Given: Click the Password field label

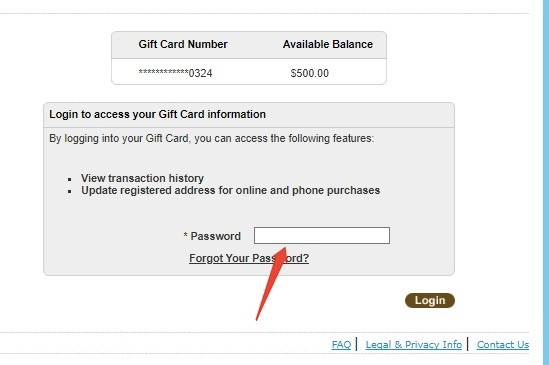Looking at the screenshot, I should (215, 236).
